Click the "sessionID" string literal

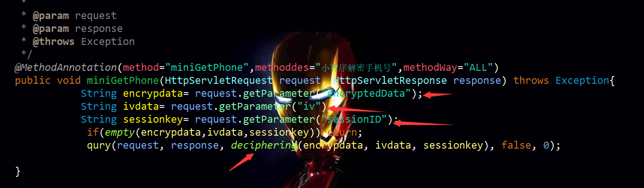(x=354, y=119)
